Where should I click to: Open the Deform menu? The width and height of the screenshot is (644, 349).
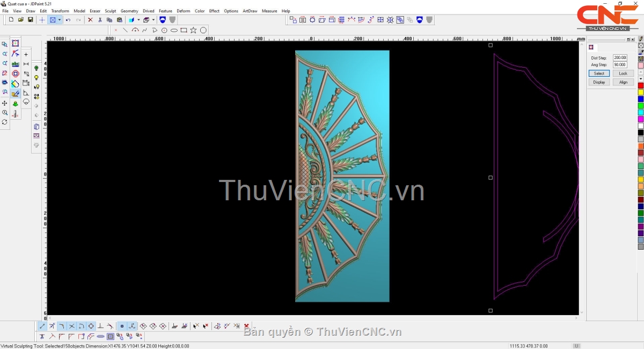click(184, 11)
